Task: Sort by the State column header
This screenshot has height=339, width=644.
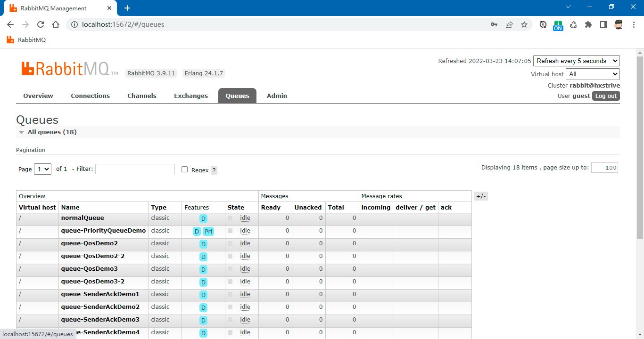Action: [x=236, y=208]
